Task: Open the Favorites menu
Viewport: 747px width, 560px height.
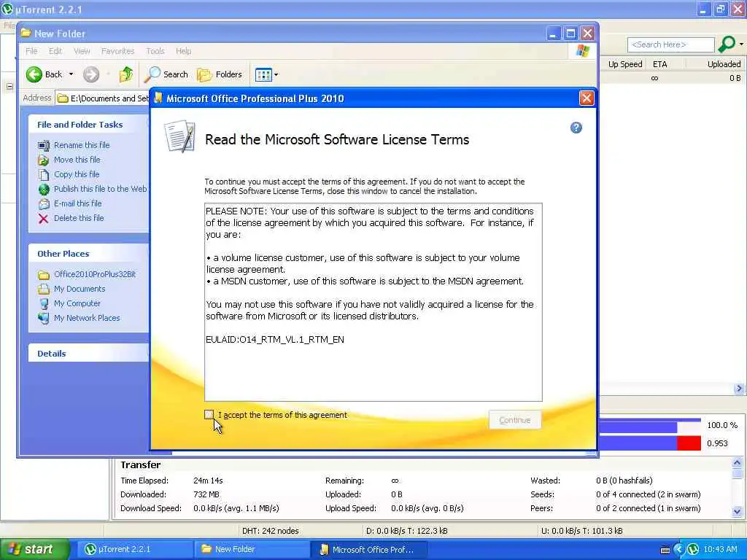Action: 117,51
